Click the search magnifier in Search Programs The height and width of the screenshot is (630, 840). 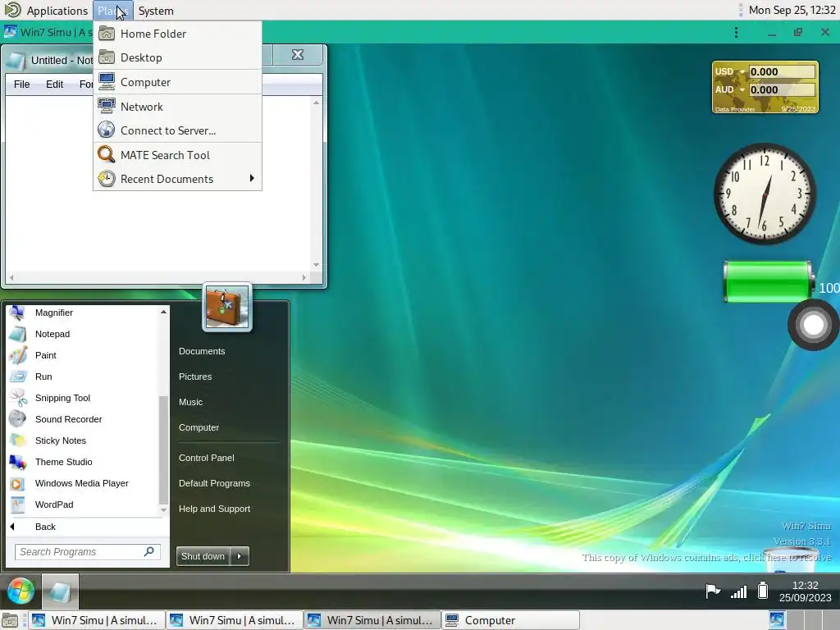pyautogui.click(x=149, y=551)
